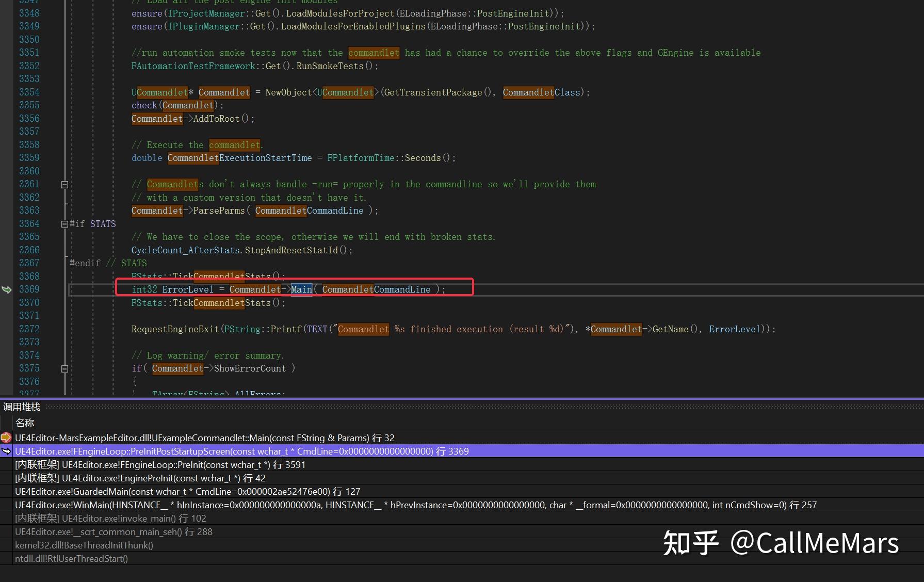This screenshot has height=582, width=924.
Task: Collapse the if ShowErrorCount block
Action: [64, 368]
